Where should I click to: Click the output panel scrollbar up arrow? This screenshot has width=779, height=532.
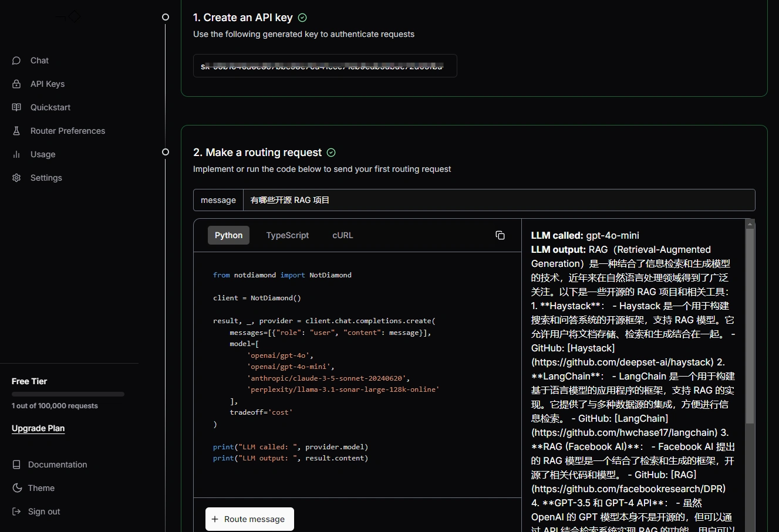point(750,223)
